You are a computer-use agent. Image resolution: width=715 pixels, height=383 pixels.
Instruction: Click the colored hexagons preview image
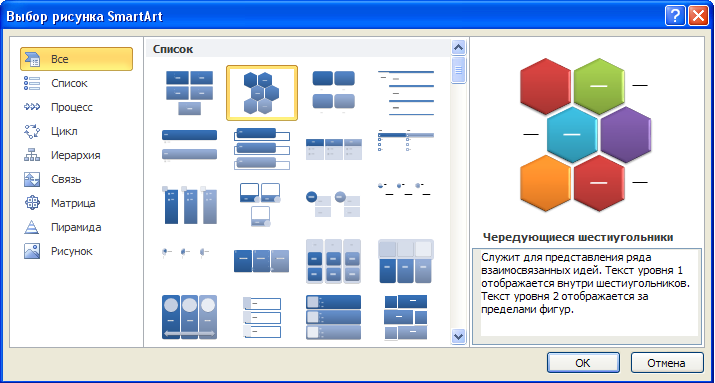coord(586,135)
